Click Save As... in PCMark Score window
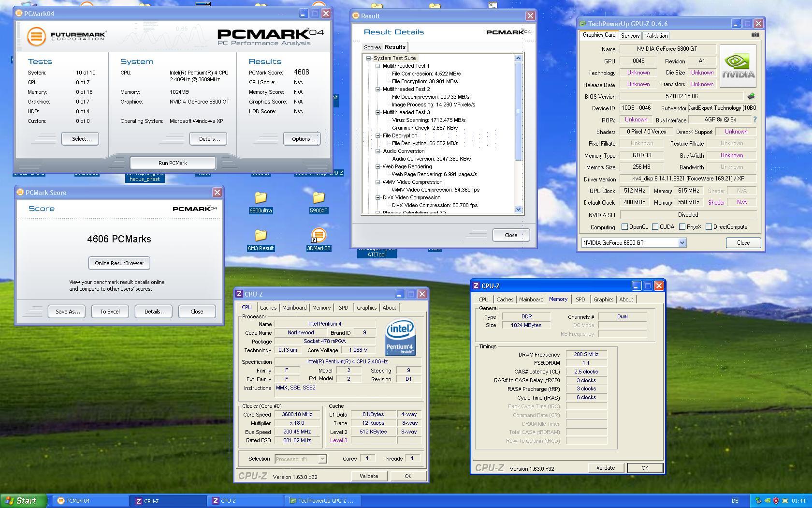The width and height of the screenshot is (812, 508). click(68, 312)
